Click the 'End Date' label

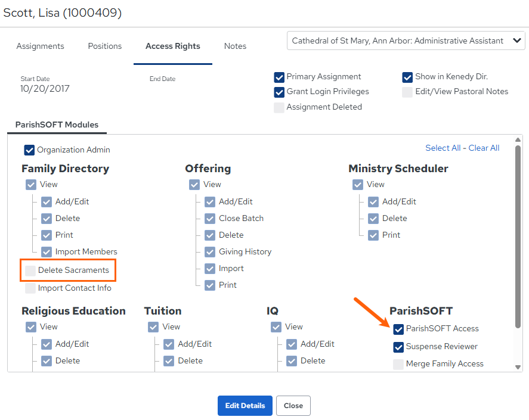pos(163,79)
